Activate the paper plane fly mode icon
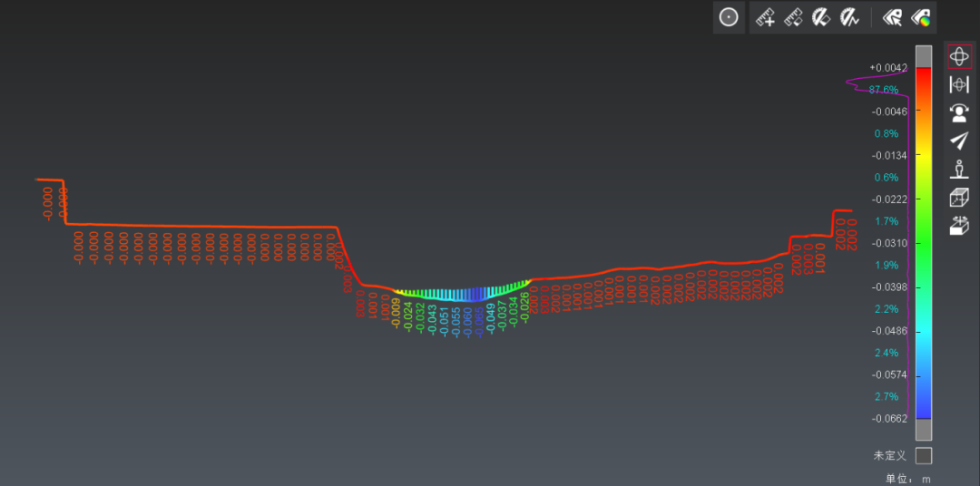Viewport: 980px width, 486px height. tap(959, 141)
